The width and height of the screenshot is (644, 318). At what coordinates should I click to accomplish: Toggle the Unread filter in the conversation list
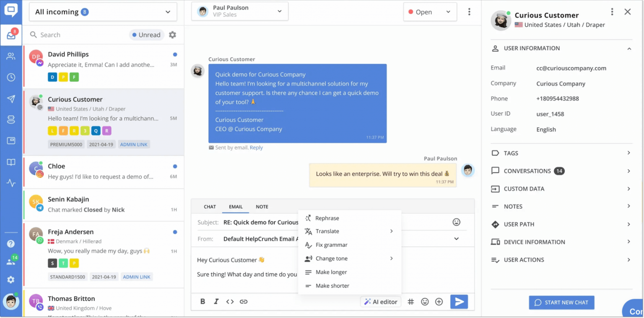[146, 35]
